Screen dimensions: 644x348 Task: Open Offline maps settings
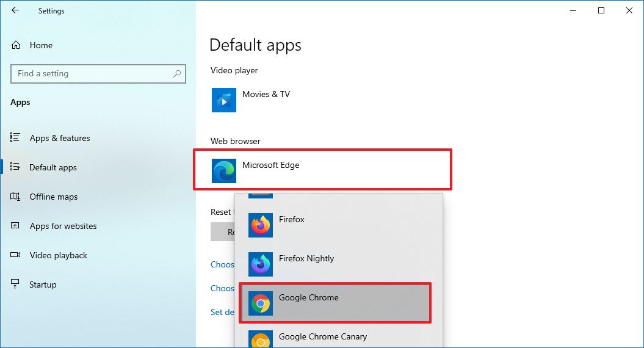point(53,197)
